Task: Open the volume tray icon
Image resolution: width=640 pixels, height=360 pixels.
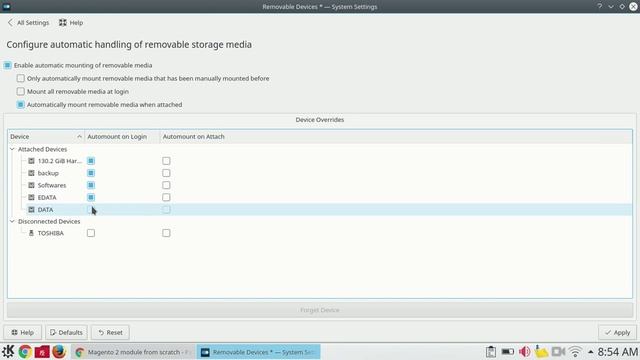Action: [525, 352]
